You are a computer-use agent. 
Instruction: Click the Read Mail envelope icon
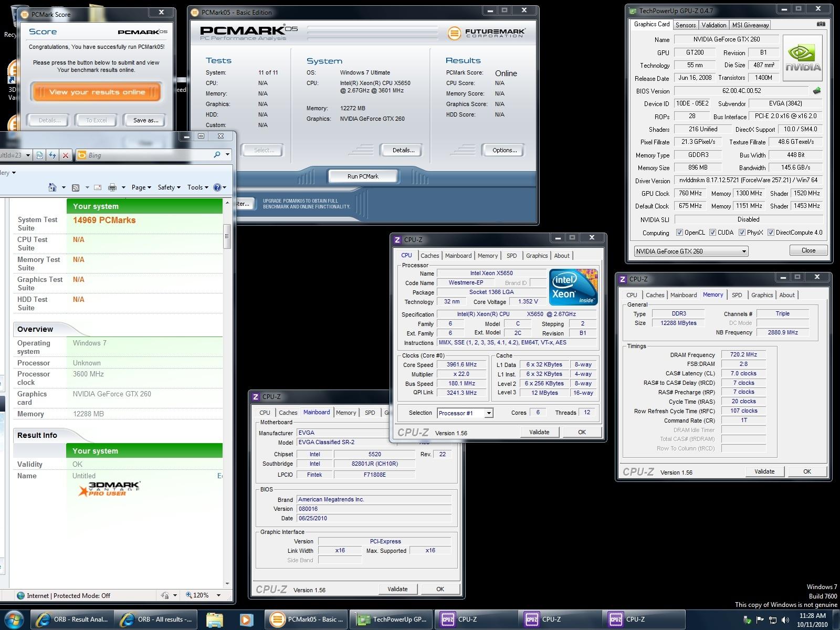98,187
